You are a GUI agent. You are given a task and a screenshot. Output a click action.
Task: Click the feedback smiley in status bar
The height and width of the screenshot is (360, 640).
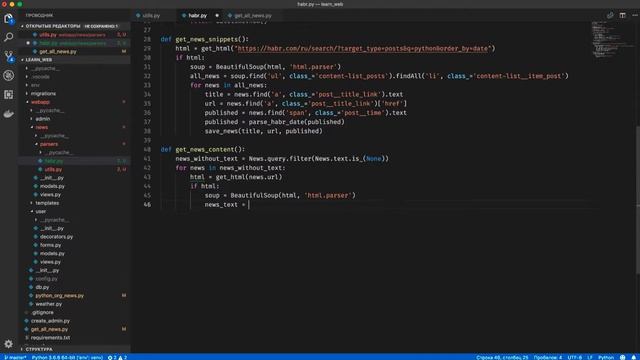[x=622, y=357]
